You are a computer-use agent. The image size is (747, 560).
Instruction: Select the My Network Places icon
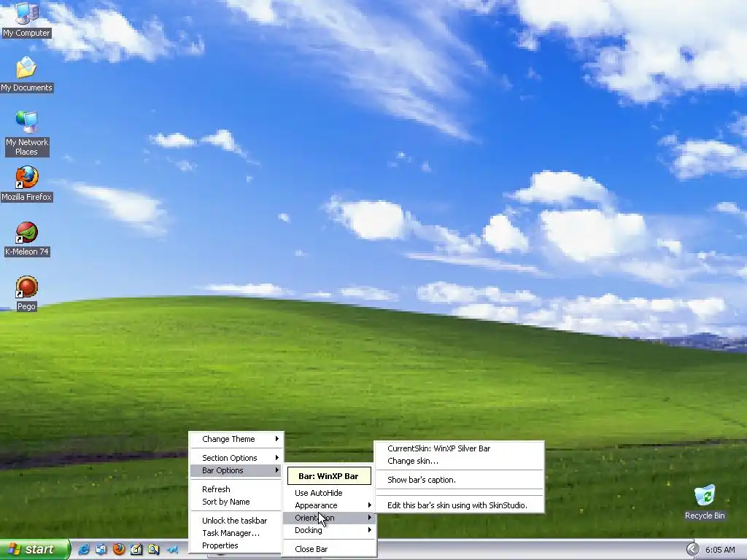[27, 133]
